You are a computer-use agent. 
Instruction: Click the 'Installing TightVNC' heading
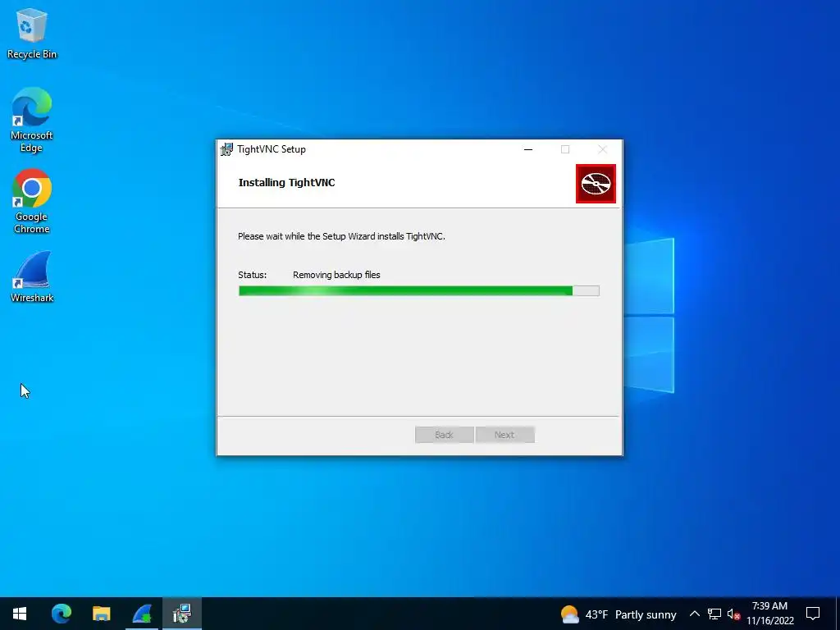286,183
